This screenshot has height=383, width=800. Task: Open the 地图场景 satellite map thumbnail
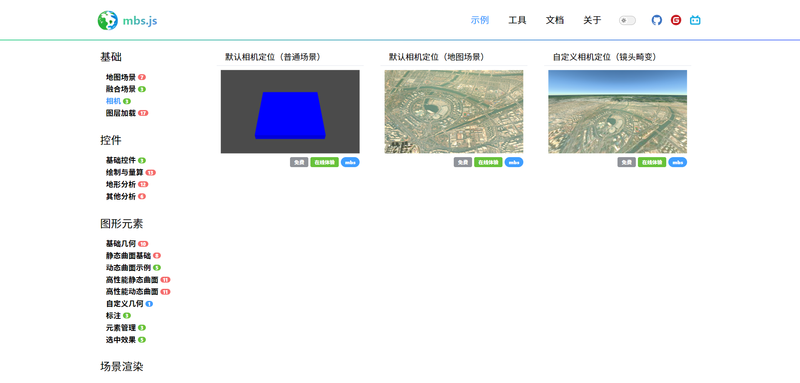click(454, 112)
